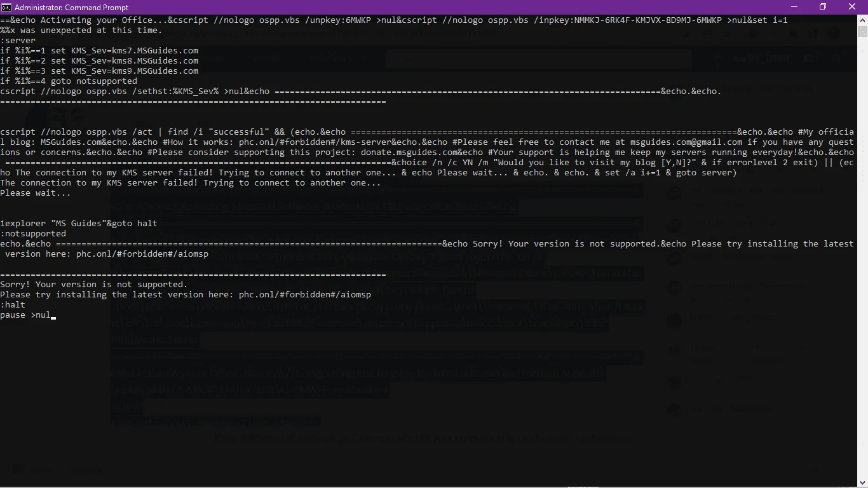Click line '1explorer "MS Guides"&goto halt'
868x488 pixels.
click(x=79, y=224)
